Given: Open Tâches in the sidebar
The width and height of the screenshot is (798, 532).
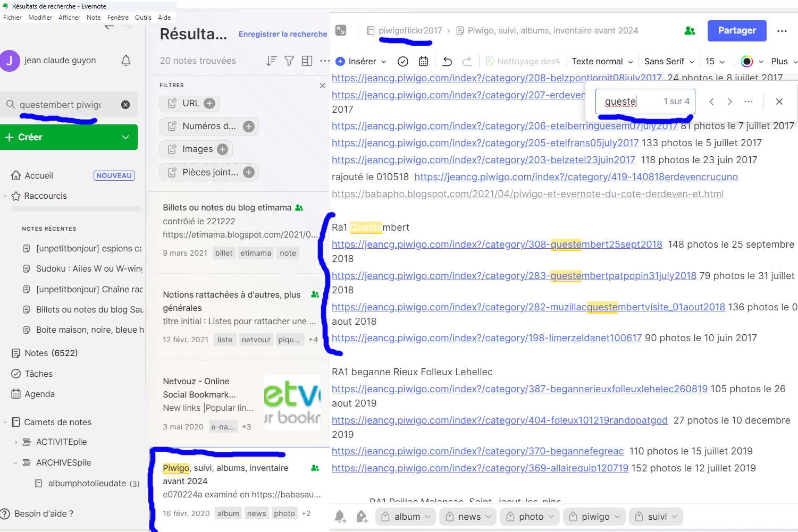Looking at the screenshot, I should coord(38,374).
